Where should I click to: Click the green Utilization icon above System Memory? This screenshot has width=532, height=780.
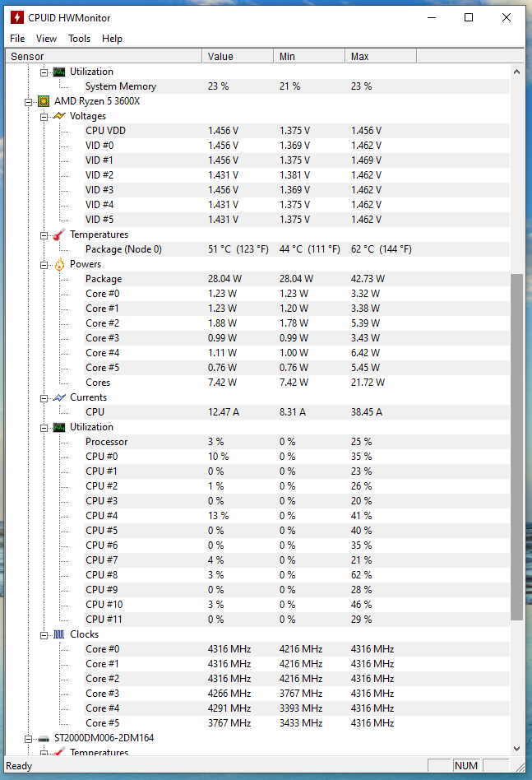59,72
